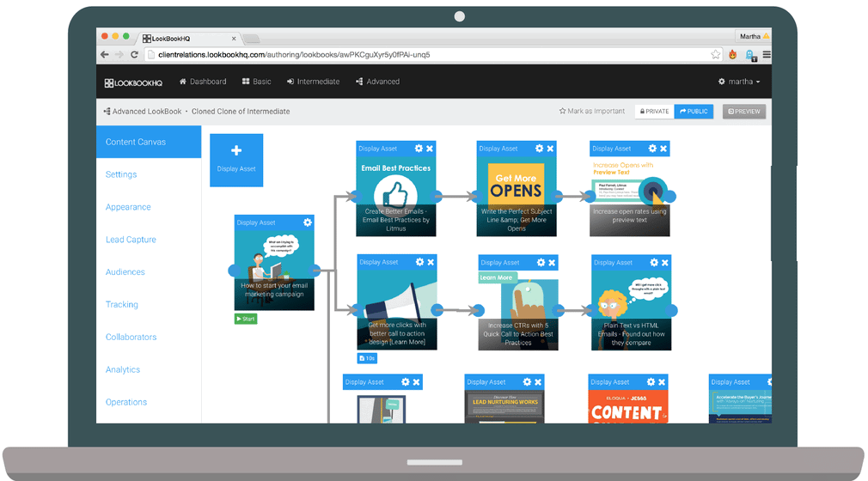Open Lead Capture section

tap(131, 240)
